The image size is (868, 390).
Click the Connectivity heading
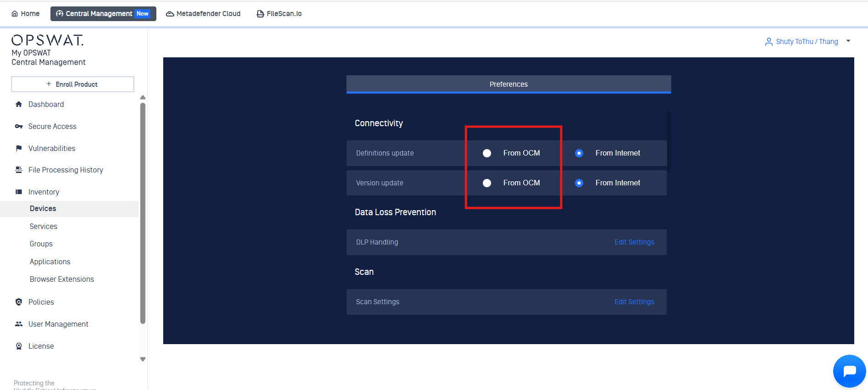[379, 123]
